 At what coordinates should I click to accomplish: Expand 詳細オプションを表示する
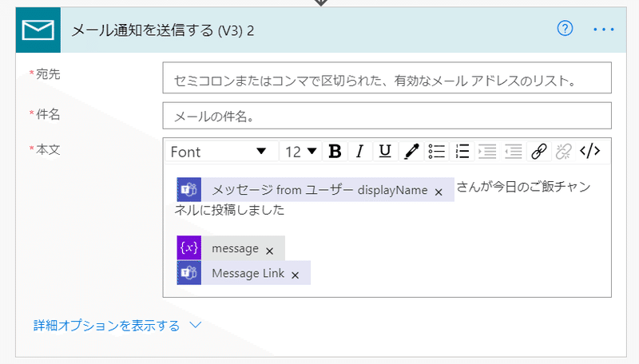106,326
